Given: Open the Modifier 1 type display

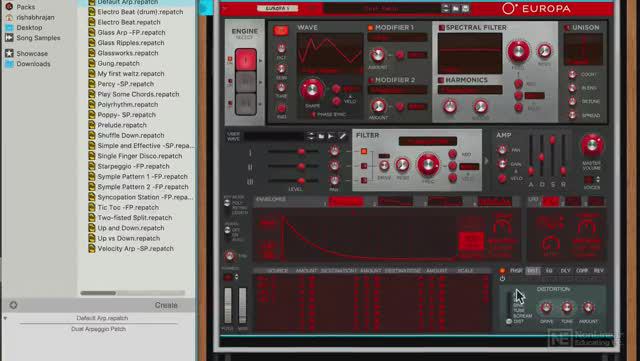Looking at the screenshot, I should tap(397, 38).
